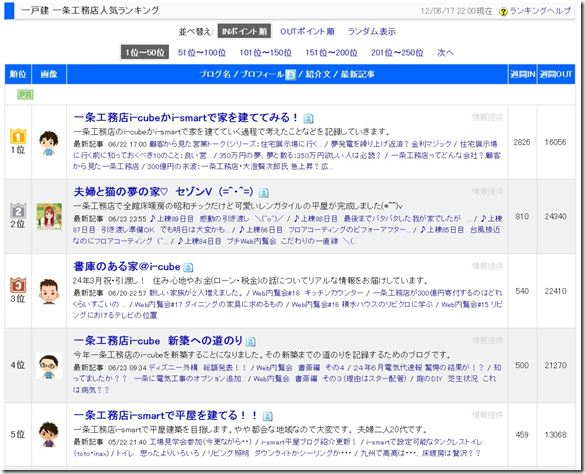This screenshot has width=585, height=474.
Task: Click the 5位 blogger avatar image
Action: tap(49, 434)
